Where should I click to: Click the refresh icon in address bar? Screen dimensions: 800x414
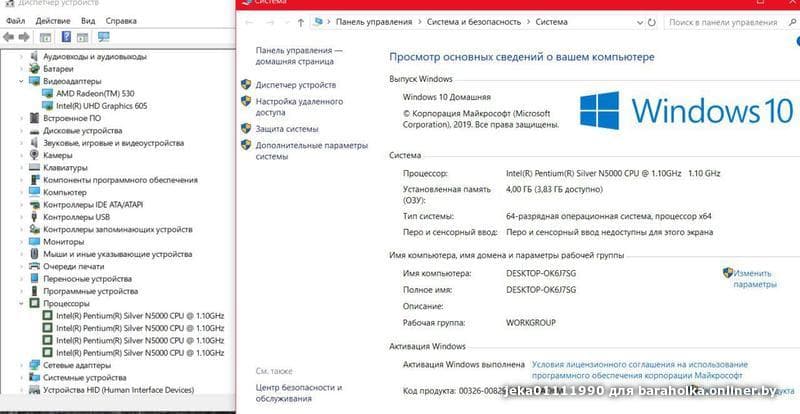coord(652,22)
